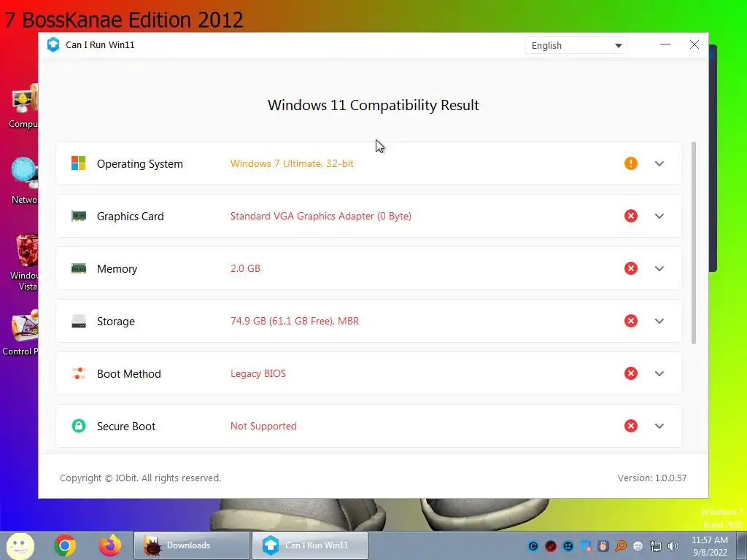The height and width of the screenshot is (560, 747).
Task: Click the 'Secure Boot' row label
Action: (x=125, y=426)
